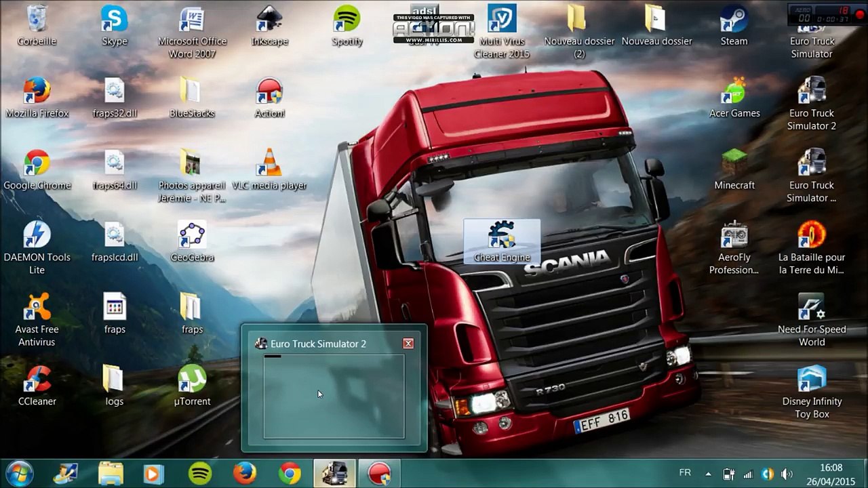Launch Steam from the desktop

point(734,26)
